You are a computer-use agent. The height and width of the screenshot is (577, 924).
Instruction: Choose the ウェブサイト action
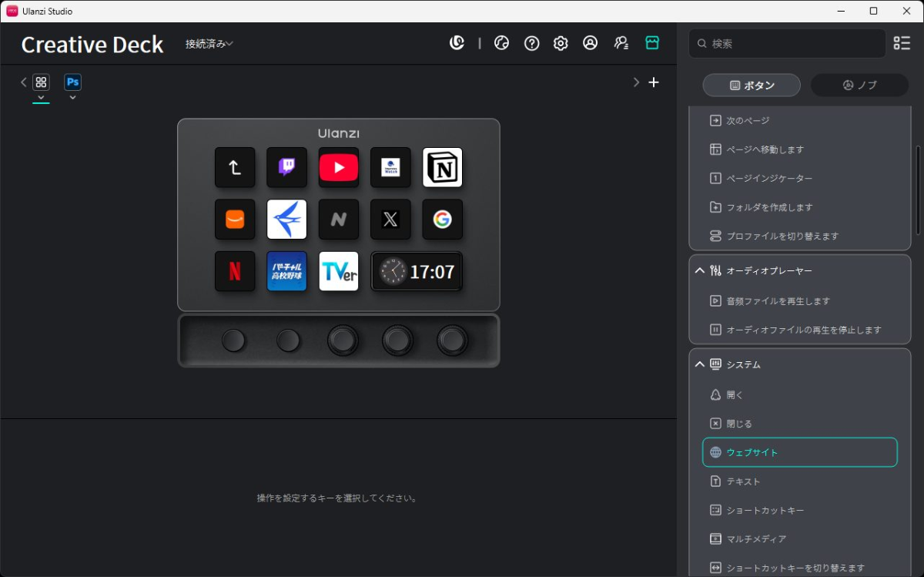point(800,452)
